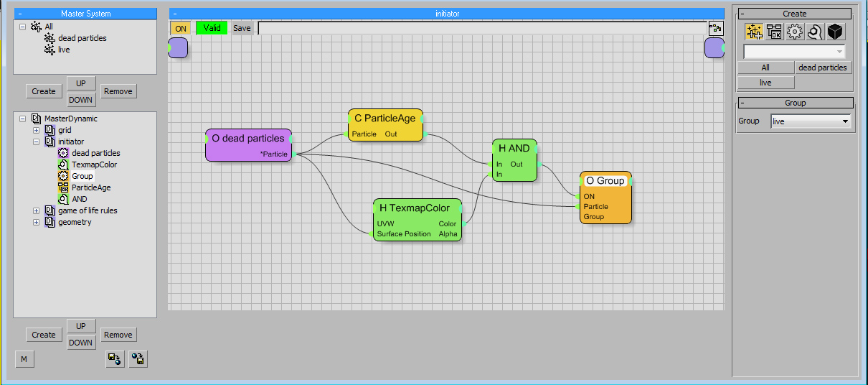Click the ParticleAge condition icon in tree
This screenshot has width=868, height=385.
(x=63, y=187)
